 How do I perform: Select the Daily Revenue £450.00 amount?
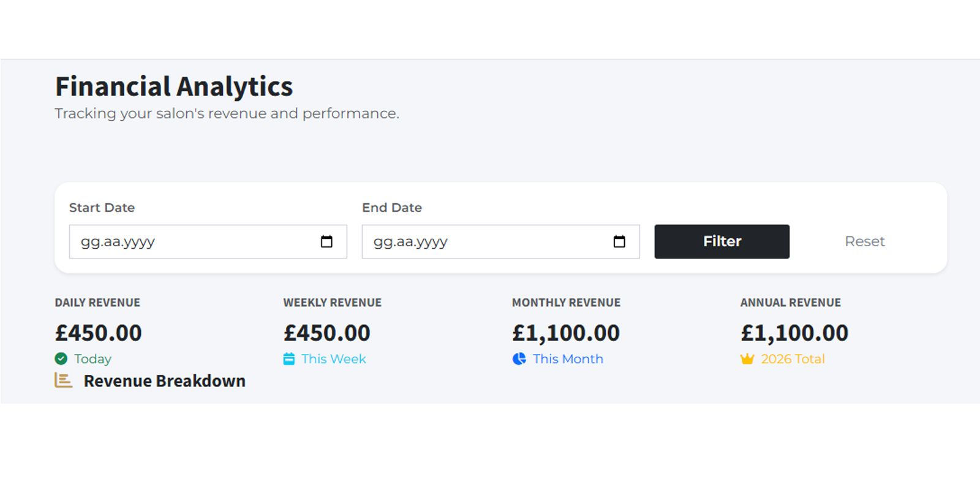[99, 333]
